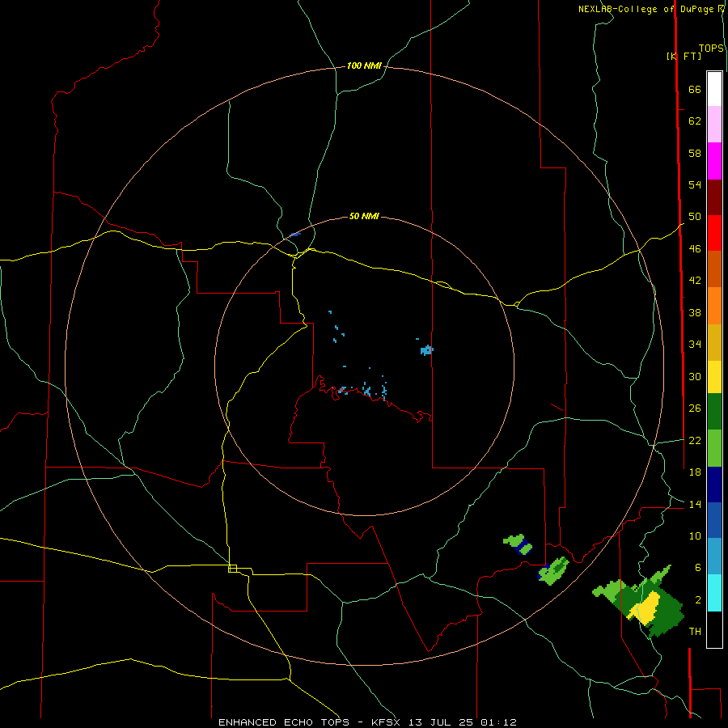This screenshot has width=728, height=728.
Task: Click the legend value 38
Action: click(x=695, y=312)
